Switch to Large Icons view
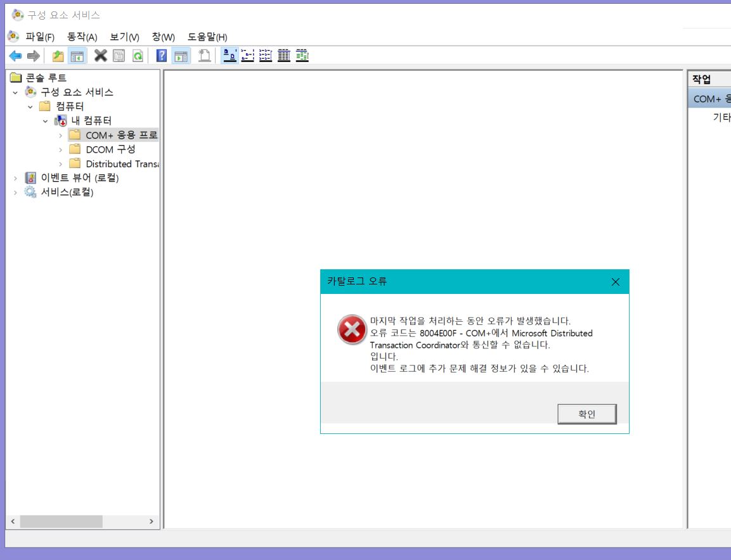 (x=230, y=56)
